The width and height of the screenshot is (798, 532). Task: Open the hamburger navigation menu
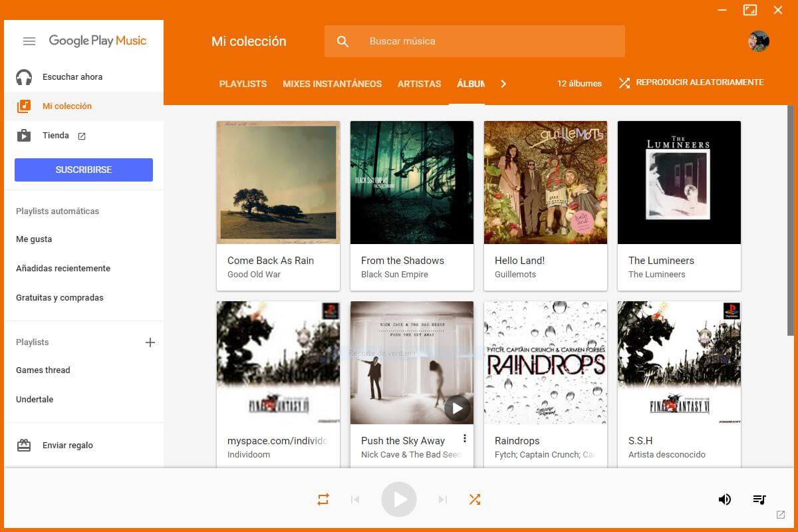point(29,41)
